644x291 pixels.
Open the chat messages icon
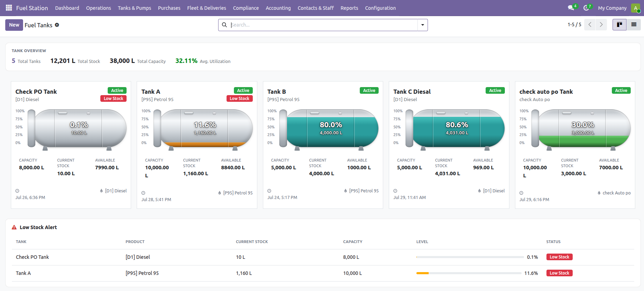pyautogui.click(x=571, y=8)
